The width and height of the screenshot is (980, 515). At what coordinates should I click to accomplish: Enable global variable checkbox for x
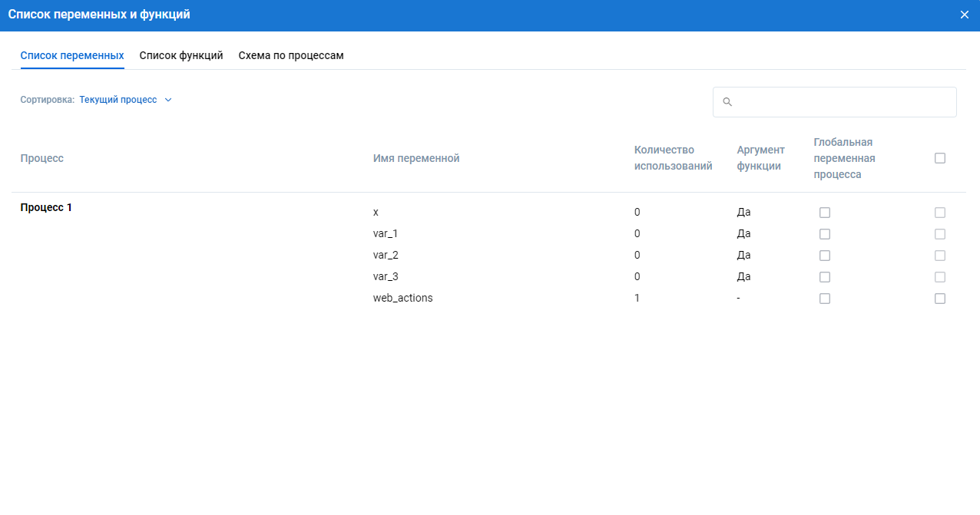(825, 213)
